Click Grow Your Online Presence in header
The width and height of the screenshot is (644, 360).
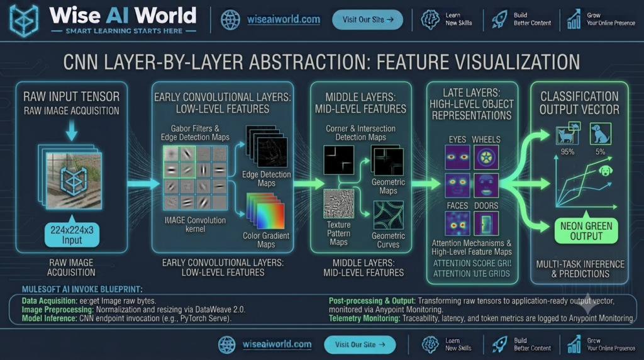pos(611,20)
